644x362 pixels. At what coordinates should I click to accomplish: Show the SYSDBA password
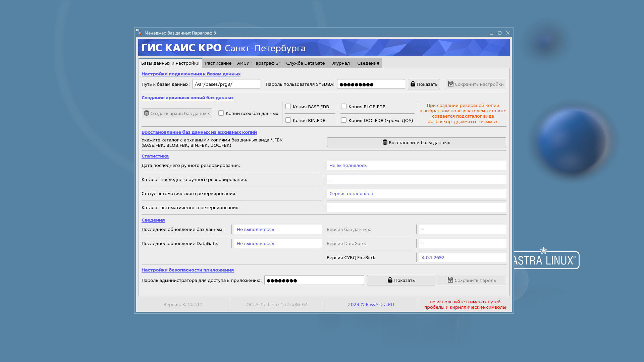[x=424, y=84]
